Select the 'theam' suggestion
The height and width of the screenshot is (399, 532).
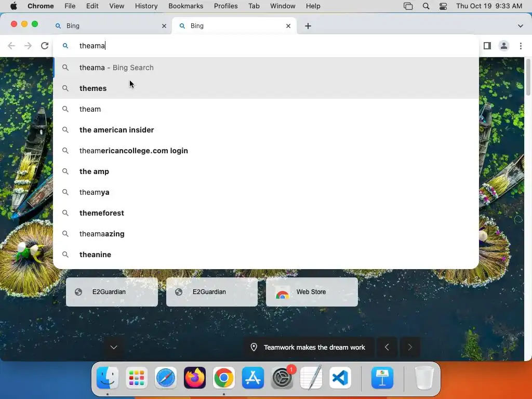(266, 109)
